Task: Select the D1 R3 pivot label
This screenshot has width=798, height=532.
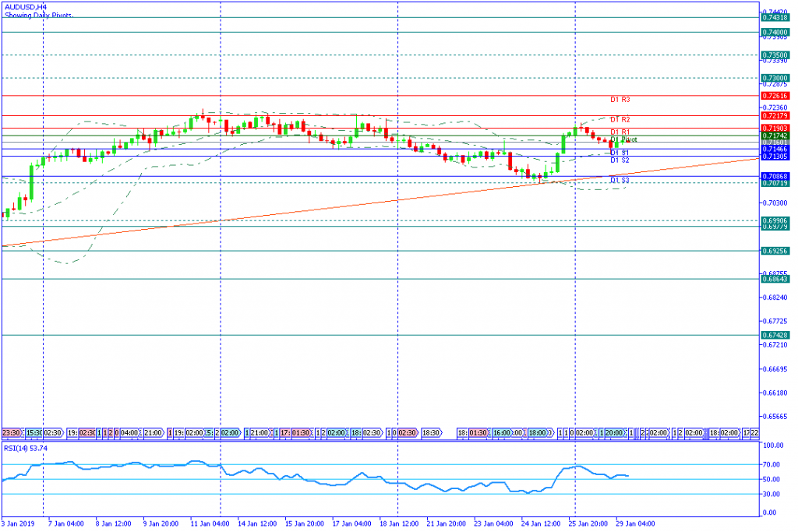Action: 620,100
